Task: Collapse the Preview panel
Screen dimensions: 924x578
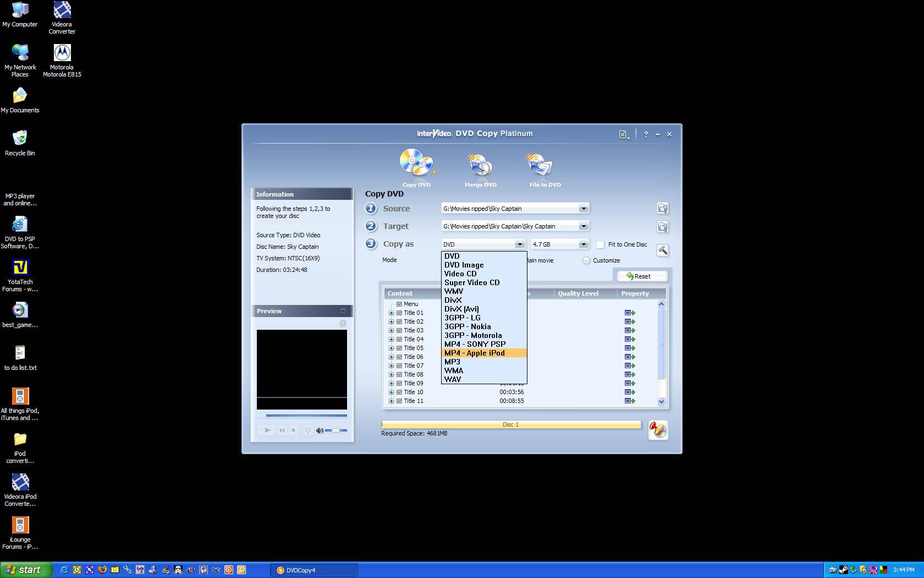Action: (343, 311)
